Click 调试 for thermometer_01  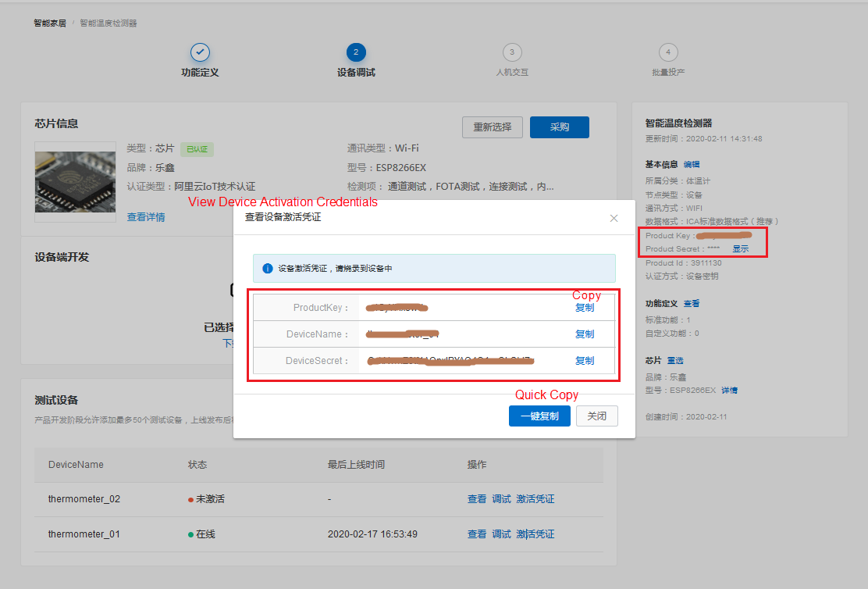coord(501,534)
